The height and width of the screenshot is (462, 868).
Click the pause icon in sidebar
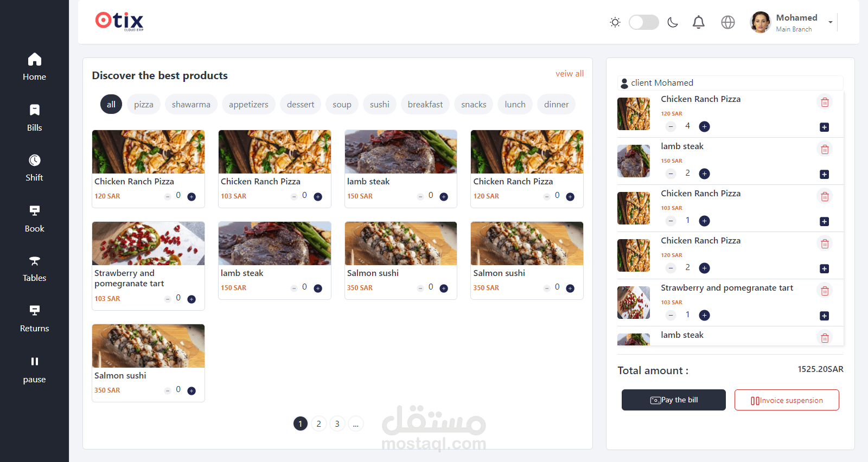(x=34, y=361)
